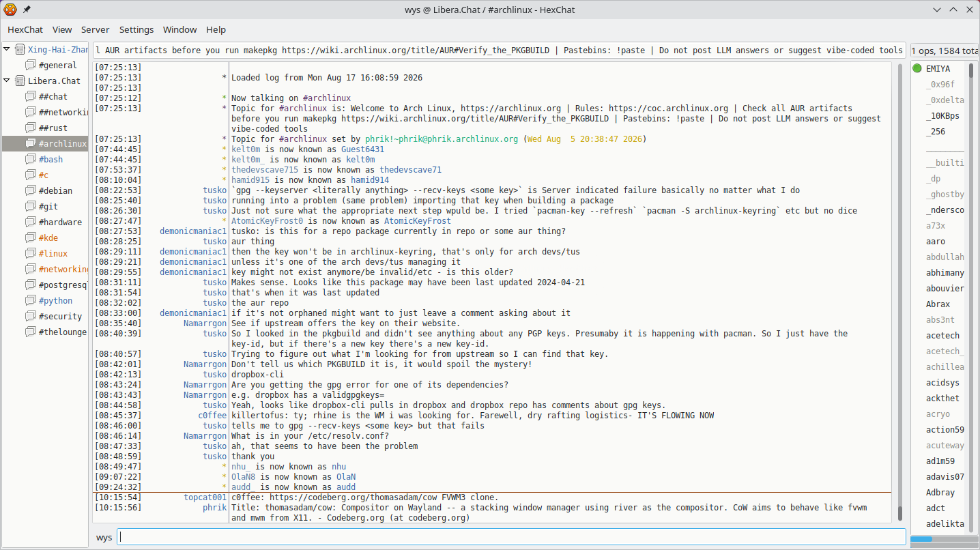This screenshot has height=550, width=980.
Task: Select user _0x96f in the user list
Action: 938,84
